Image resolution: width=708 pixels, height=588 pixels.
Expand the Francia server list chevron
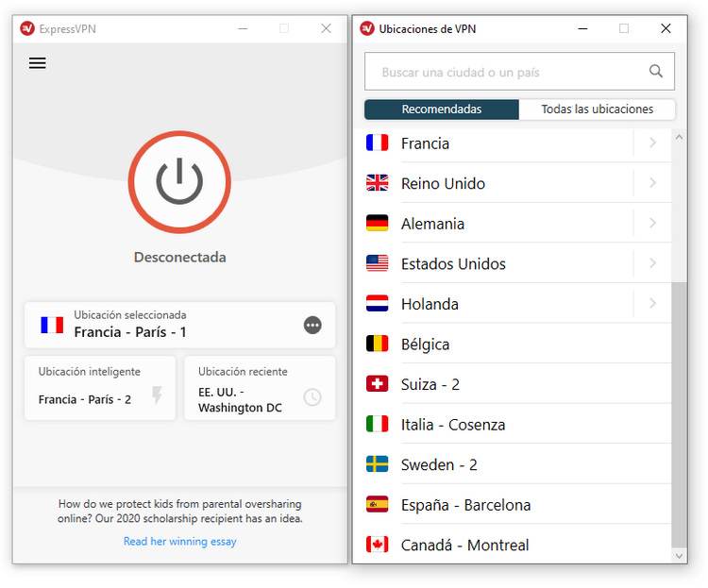coord(652,143)
